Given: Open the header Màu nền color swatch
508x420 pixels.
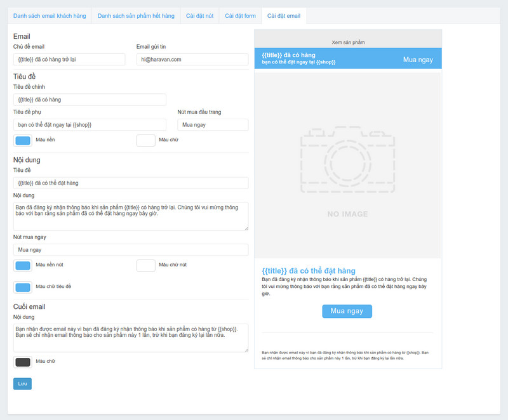Looking at the screenshot, I should pos(23,141).
